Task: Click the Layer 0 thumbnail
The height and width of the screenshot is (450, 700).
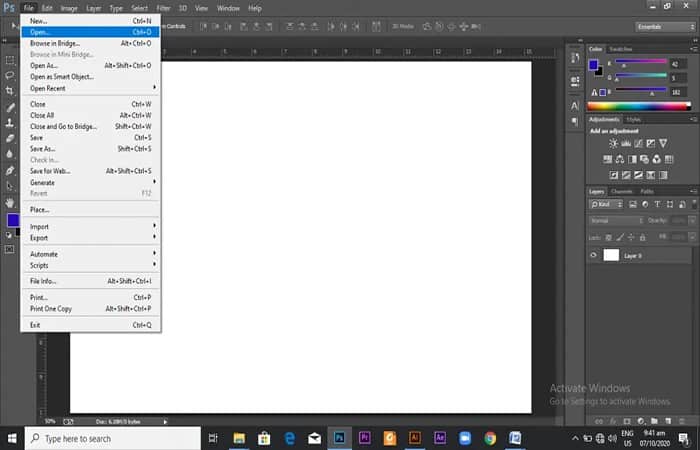Action: 611,255
